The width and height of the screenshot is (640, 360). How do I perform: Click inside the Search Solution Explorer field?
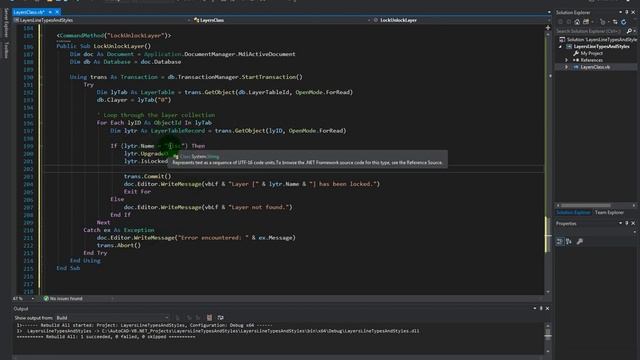pos(590,31)
